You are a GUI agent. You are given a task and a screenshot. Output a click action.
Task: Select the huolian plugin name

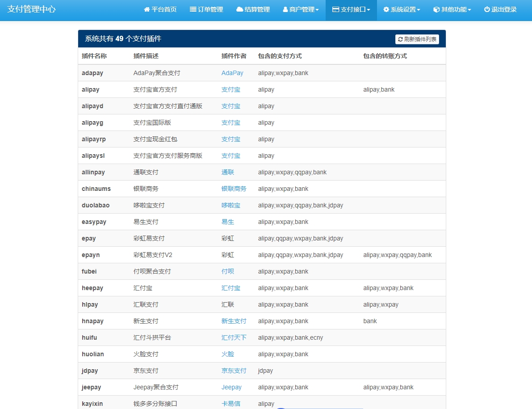click(x=92, y=354)
